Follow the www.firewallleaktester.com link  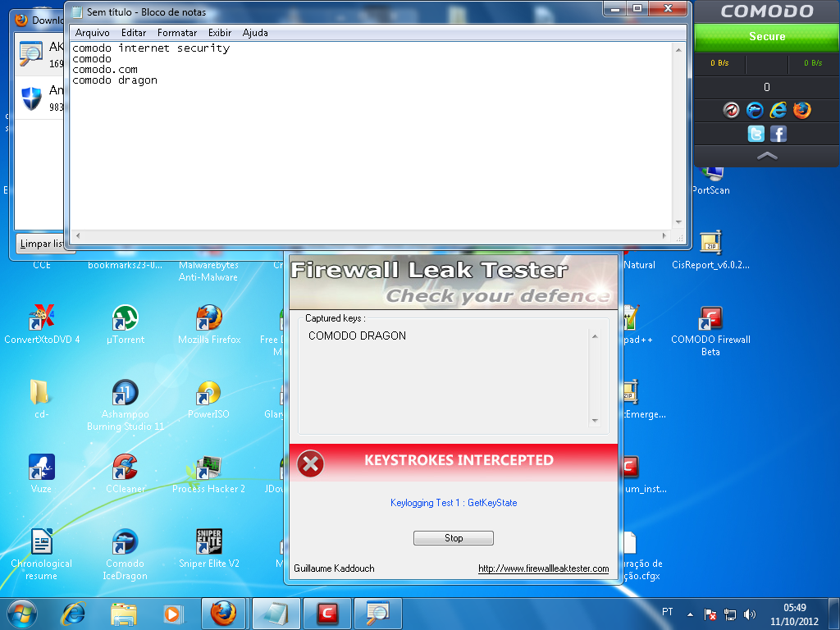[x=543, y=568]
